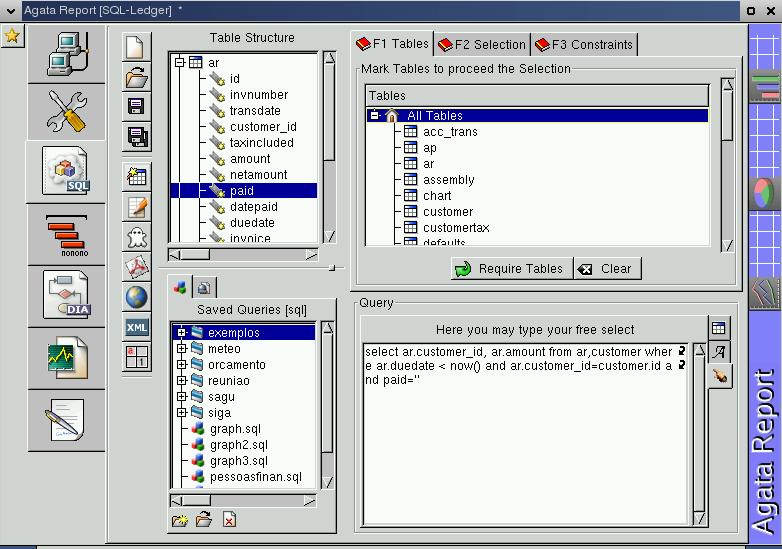Screen dimensions: 782x549
Task: Select the customer table in Tables list
Action: [447, 212]
